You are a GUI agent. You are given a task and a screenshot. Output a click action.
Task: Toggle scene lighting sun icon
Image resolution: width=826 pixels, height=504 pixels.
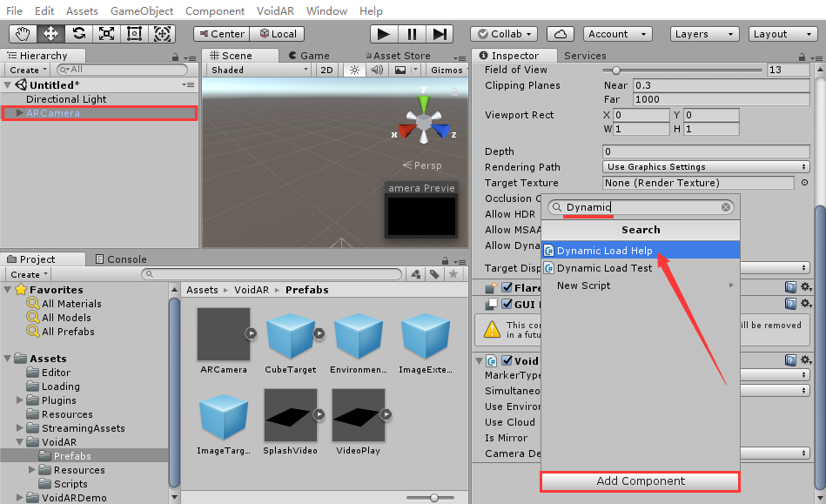click(353, 70)
